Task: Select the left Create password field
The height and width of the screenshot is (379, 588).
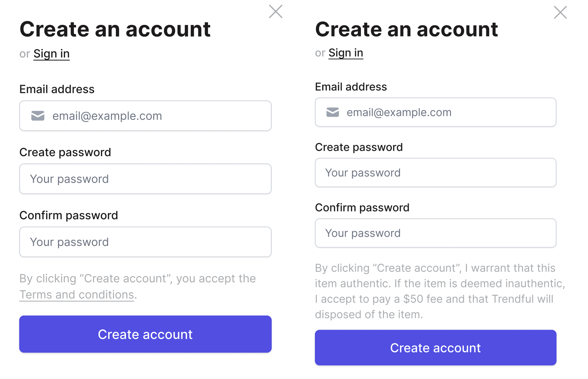Action: 145,179
